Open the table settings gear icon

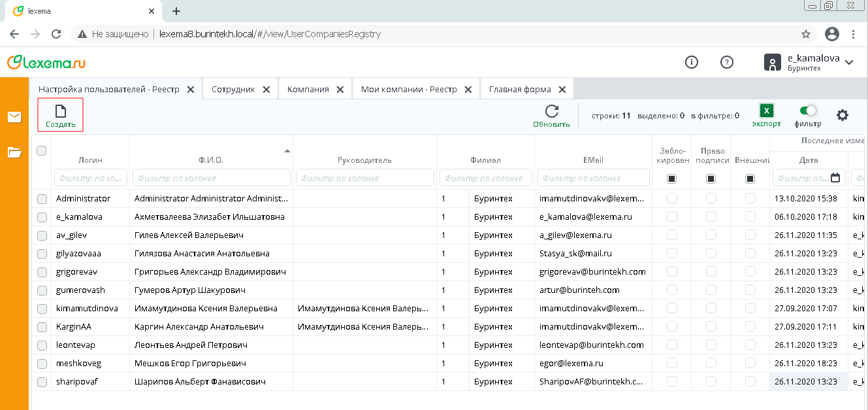(x=843, y=115)
